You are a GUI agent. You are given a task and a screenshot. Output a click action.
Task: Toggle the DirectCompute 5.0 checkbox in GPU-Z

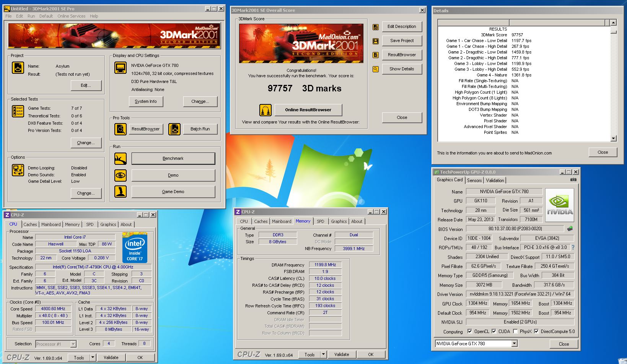[x=536, y=331]
